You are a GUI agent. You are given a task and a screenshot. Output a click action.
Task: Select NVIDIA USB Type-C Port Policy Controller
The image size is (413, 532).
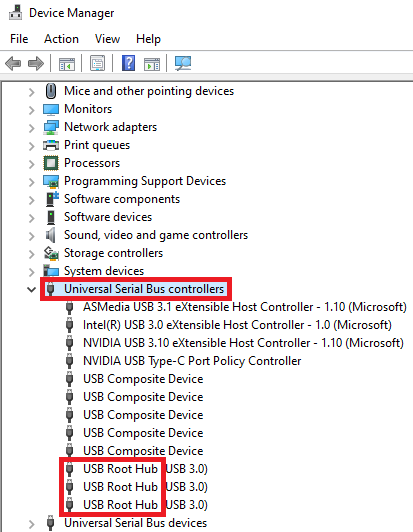click(x=192, y=361)
